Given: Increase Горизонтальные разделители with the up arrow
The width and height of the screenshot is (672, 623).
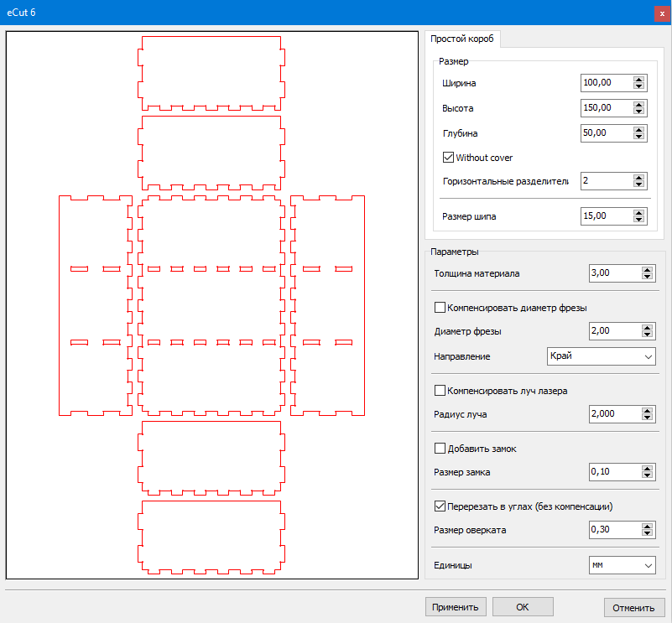Looking at the screenshot, I should [639, 178].
